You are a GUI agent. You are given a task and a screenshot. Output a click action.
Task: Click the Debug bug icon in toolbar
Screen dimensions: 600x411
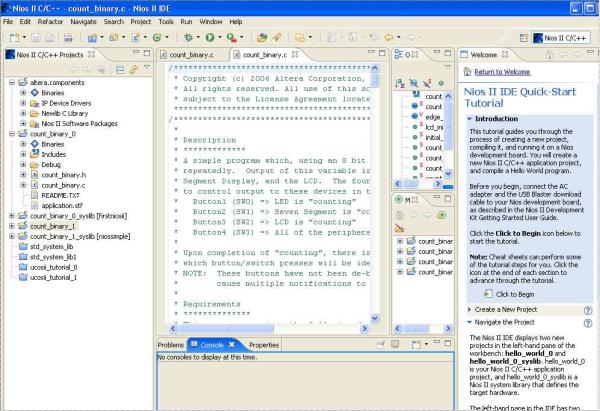(x=188, y=37)
